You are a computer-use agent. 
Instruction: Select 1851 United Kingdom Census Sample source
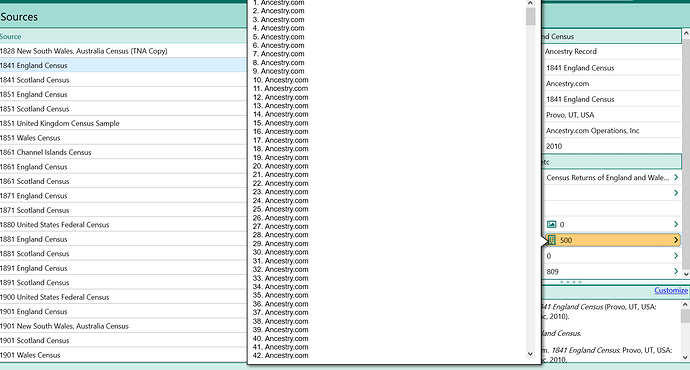click(123, 123)
